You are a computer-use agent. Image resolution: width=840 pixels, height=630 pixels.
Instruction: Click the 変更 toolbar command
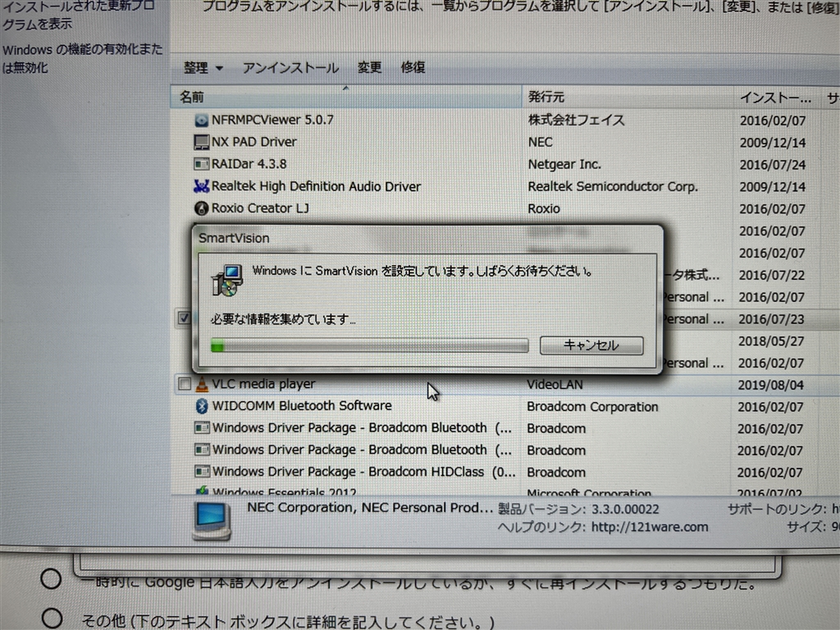click(370, 67)
